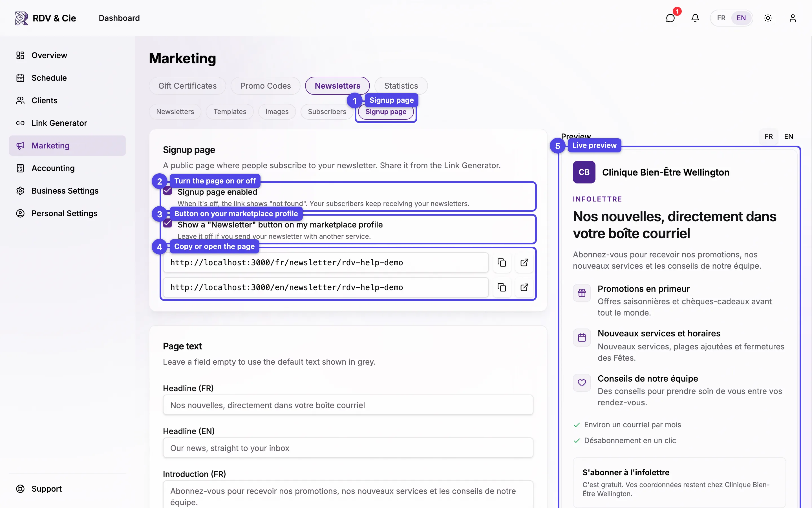This screenshot has width=812, height=508.
Task: Open the English newsletter URL in new tab
Action: pos(524,287)
